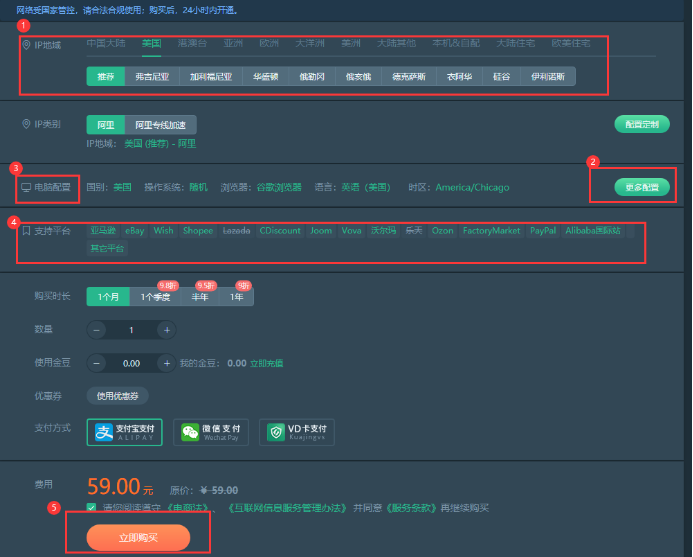
Task: Click the Joom platform tag
Action: [321, 230]
